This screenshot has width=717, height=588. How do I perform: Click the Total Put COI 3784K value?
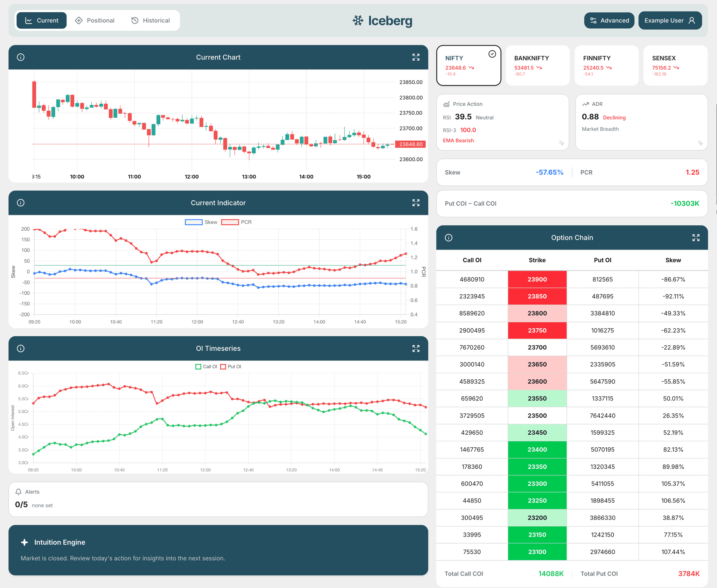pyautogui.click(x=689, y=574)
